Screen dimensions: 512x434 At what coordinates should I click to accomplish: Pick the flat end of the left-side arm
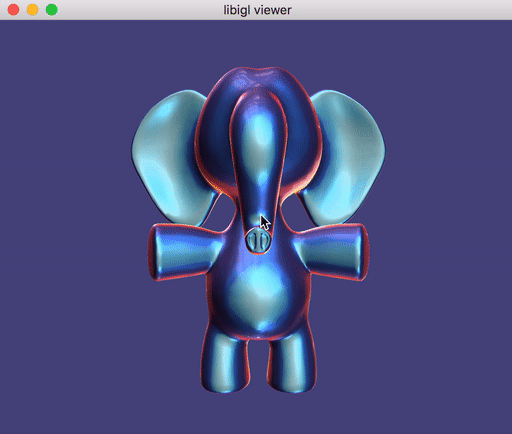coord(154,252)
